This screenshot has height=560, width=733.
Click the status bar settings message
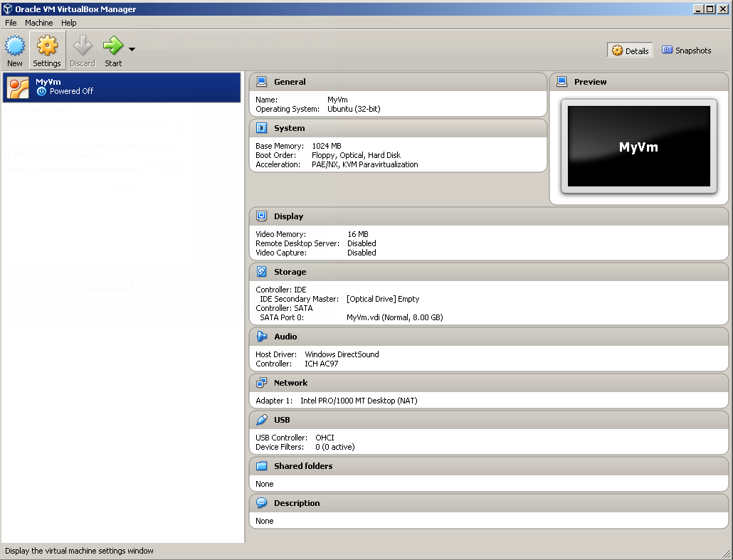[x=79, y=551]
